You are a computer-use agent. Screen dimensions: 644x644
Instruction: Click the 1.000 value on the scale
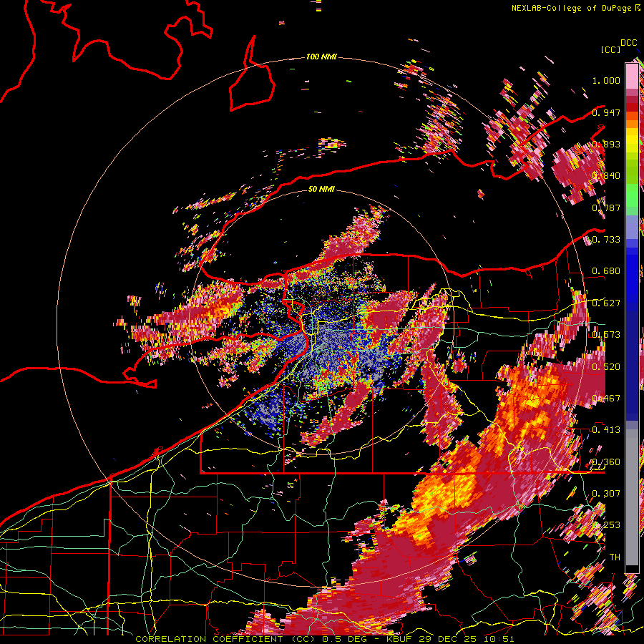click(606, 80)
